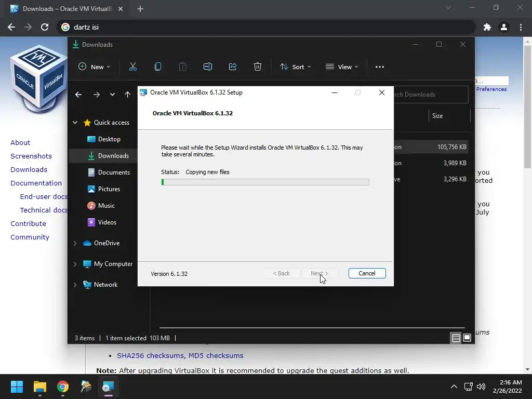The width and height of the screenshot is (532, 399).
Task: Click the About link on VirtualBox website
Action: (20, 142)
